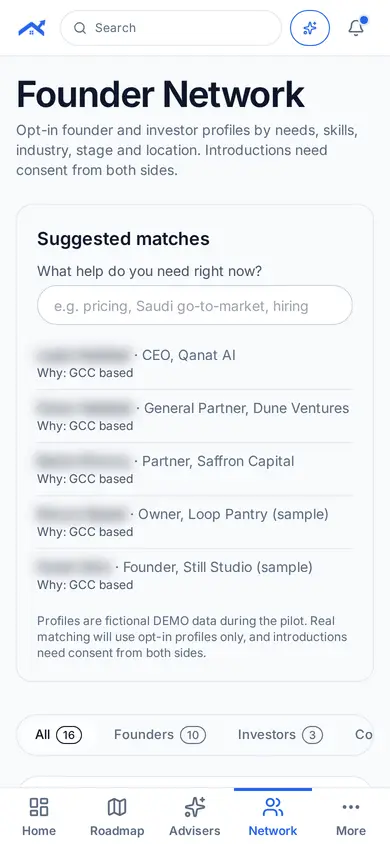Open the Partner, Saffron Capital match

[195, 469]
